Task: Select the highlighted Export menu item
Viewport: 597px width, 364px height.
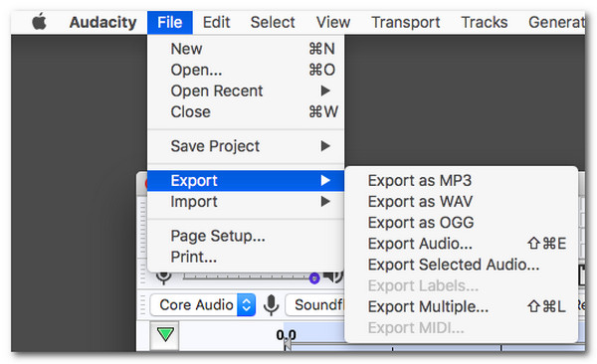Action: pos(246,180)
